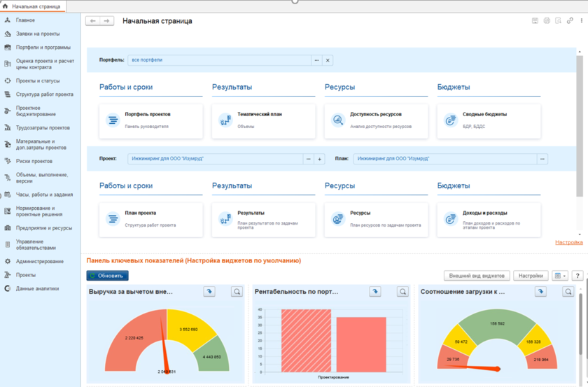
Task: Click the arrow icon on the Рентабельность widget
Action: [375, 292]
